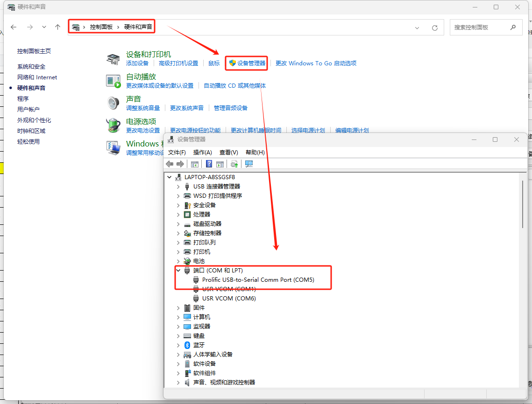Click the 监视器 monitor device icon
This screenshot has height=404, width=532.
click(187, 327)
